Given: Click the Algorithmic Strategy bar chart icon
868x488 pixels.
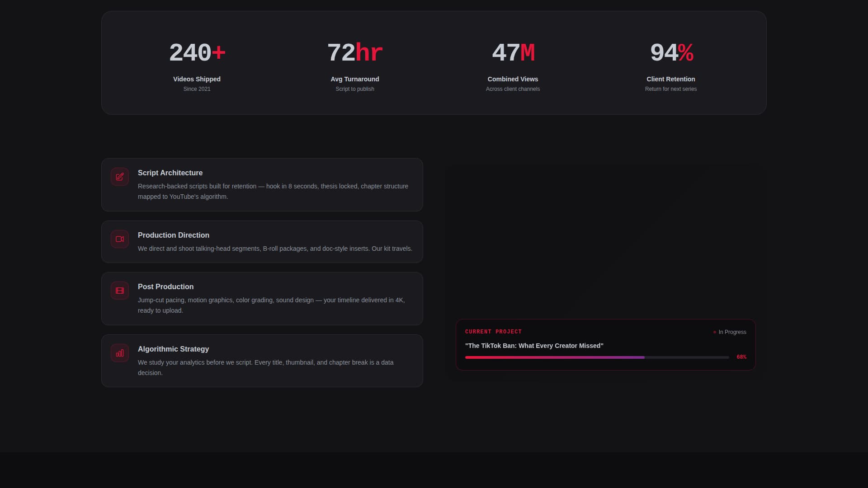Looking at the screenshot, I should tap(119, 353).
